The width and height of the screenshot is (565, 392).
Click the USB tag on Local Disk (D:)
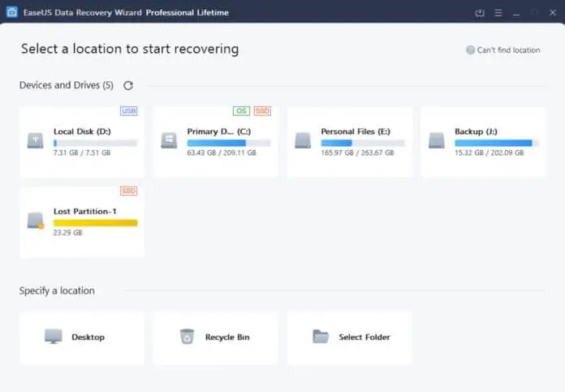click(128, 110)
